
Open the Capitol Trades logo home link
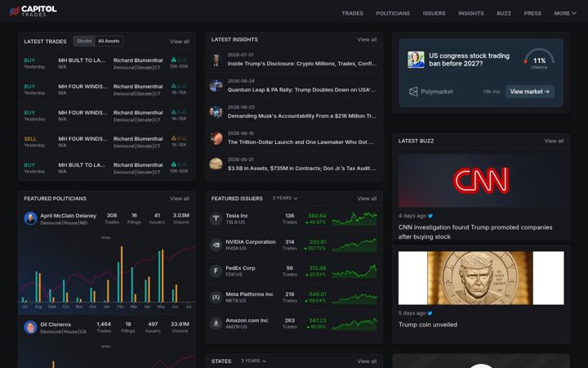tap(33, 11)
